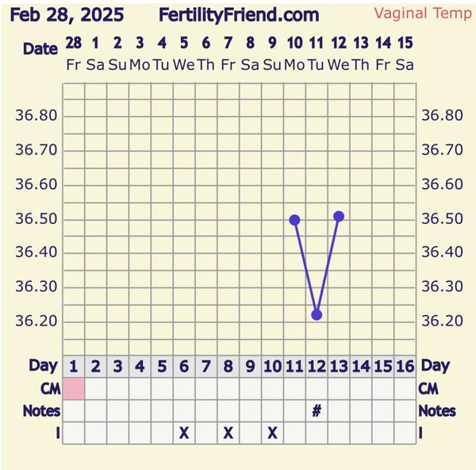Select cycle day 1 in Day row
This screenshot has width=476, height=470.
74,366
